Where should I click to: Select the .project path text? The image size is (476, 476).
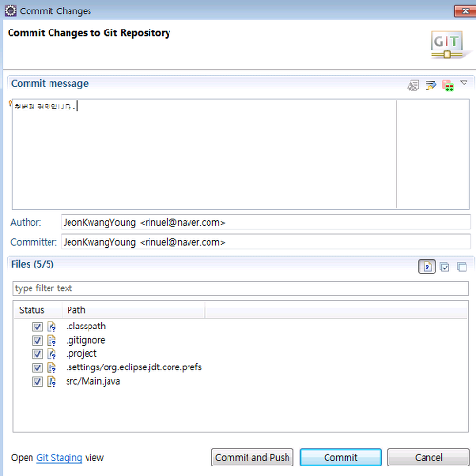[81, 353]
